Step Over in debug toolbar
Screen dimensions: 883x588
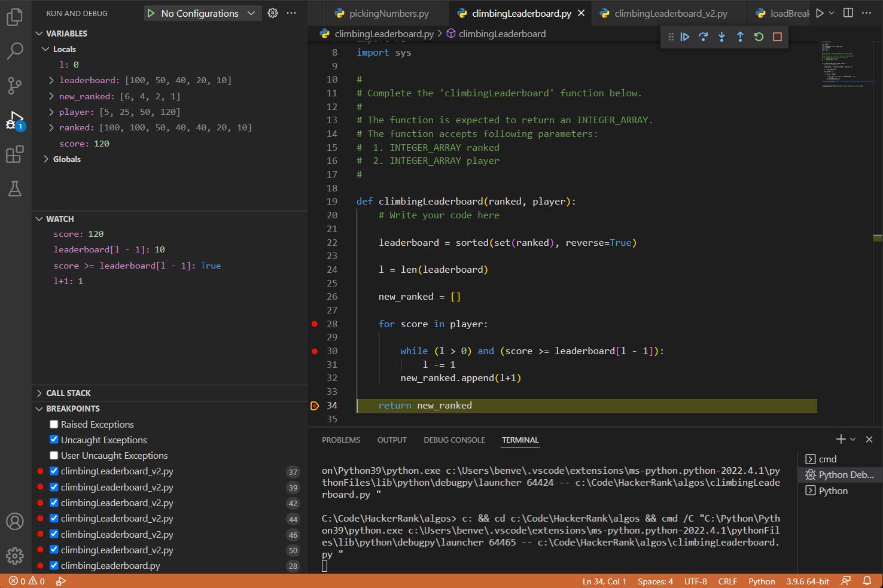[x=704, y=36]
